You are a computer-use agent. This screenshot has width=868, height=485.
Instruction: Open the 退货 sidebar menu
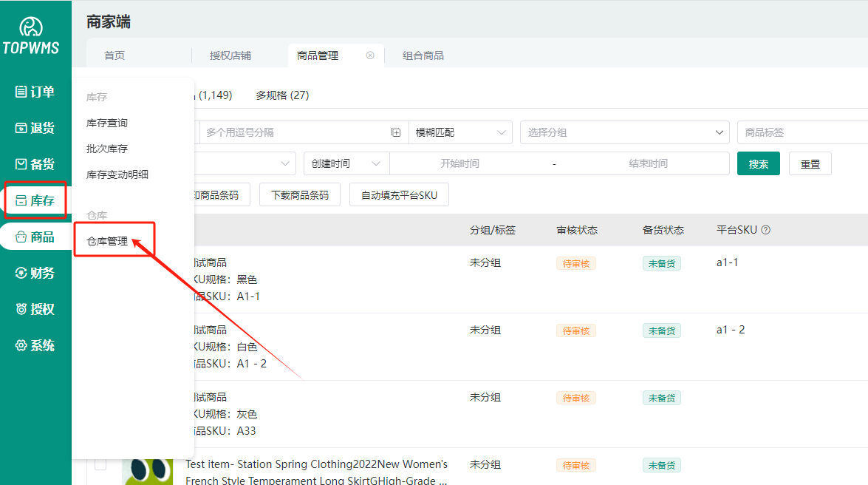[x=35, y=128]
